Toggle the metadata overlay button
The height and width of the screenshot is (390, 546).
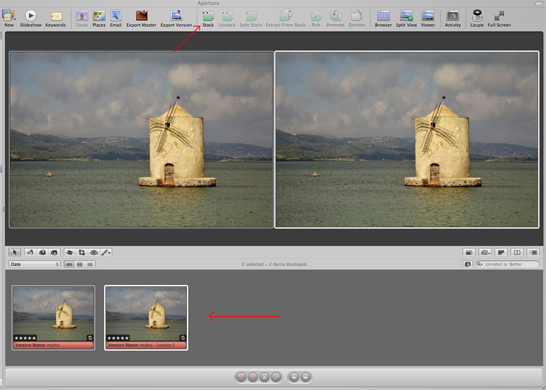501,252
